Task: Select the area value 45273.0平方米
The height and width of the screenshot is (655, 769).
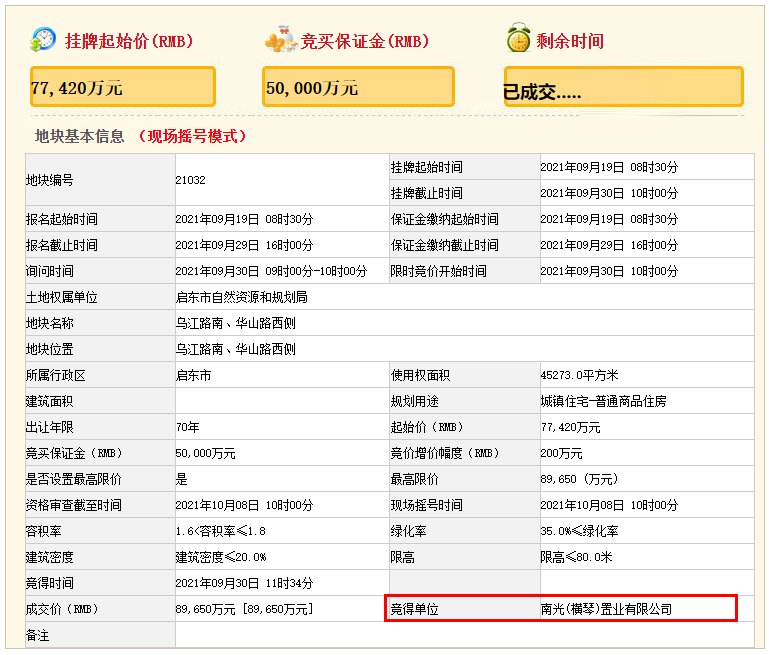Action: click(x=579, y=375)
